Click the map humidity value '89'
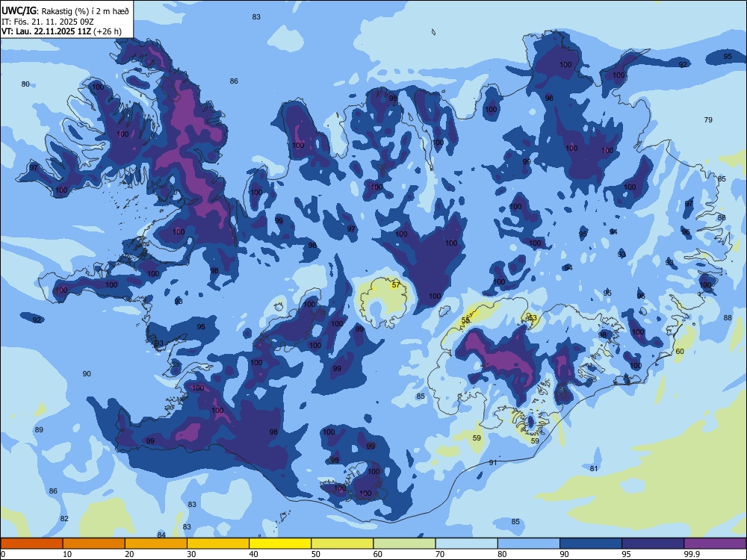This screenshot has width=747, height=560. (39, 430)
